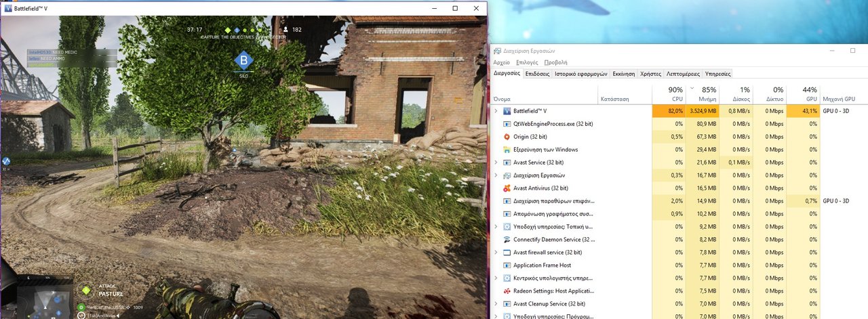Expand the Διαχείριση Εργασιών process group
The image size is (868, 319).
coord(496,175)
